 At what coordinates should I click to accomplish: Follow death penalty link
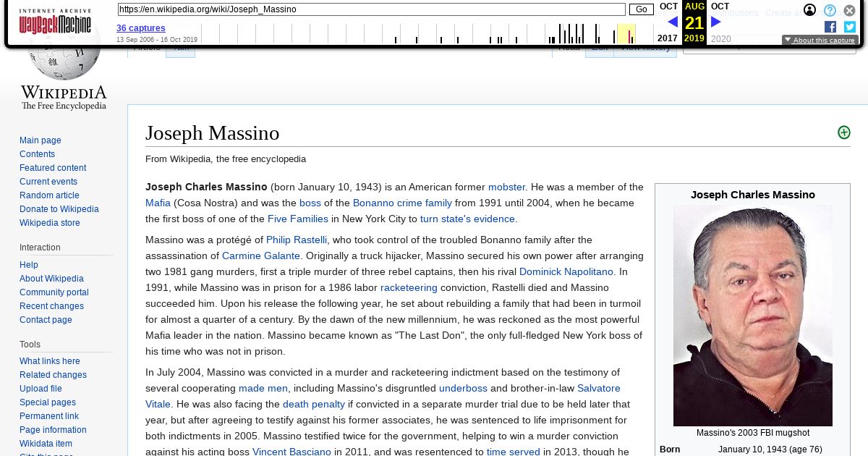point(314,404)
